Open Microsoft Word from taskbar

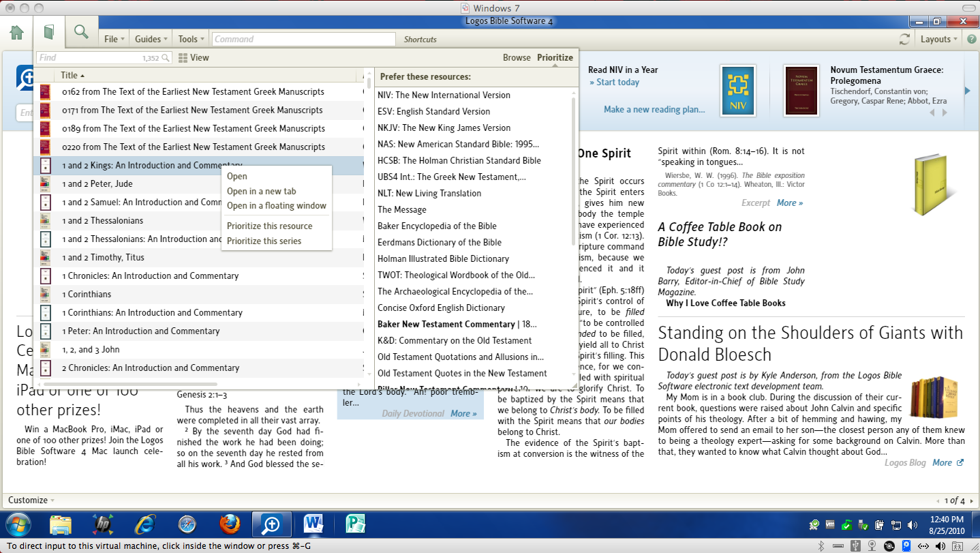click(313, 524)
